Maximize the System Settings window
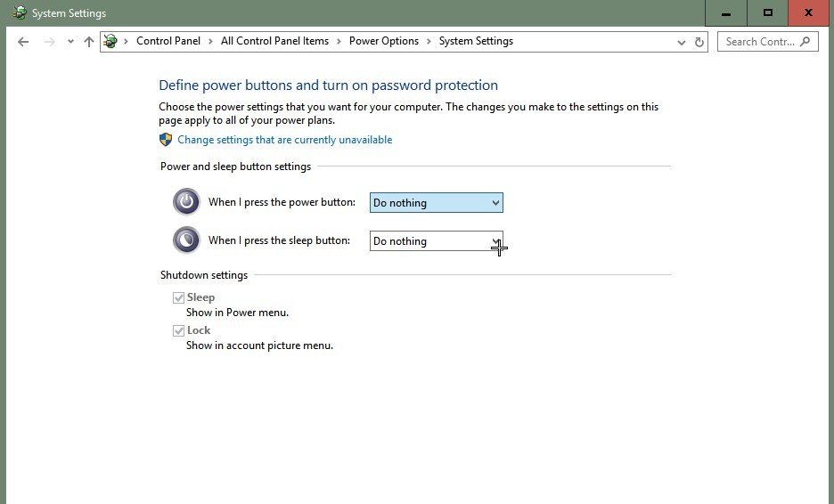The height and width of the screenshot is (504, 834). click(x=767, y=12)
